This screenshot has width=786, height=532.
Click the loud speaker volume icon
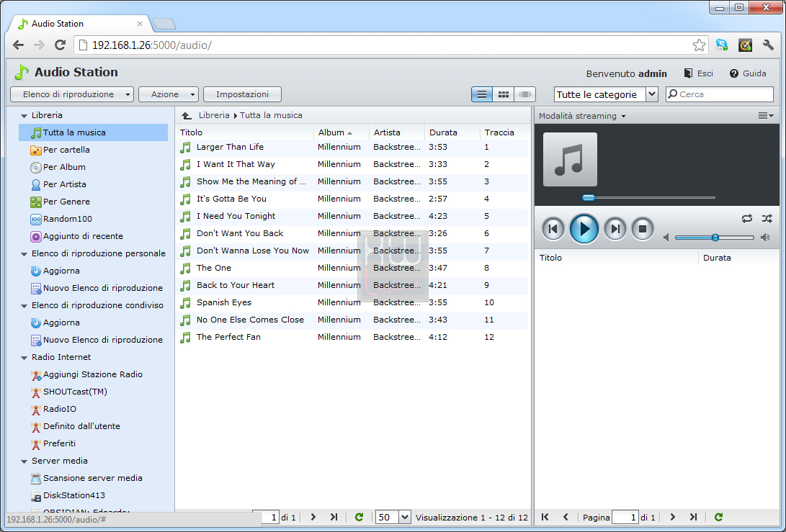pos(765,238)
